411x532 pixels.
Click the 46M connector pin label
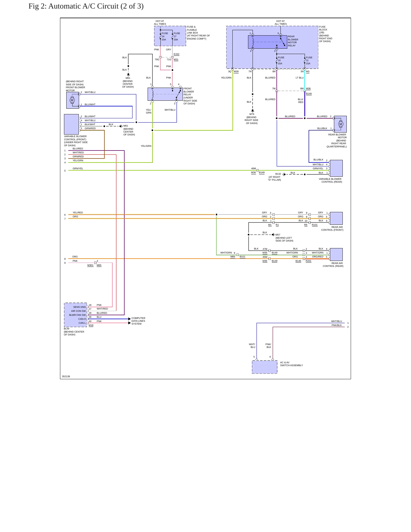pyautogui.click(x=253, y=168)
